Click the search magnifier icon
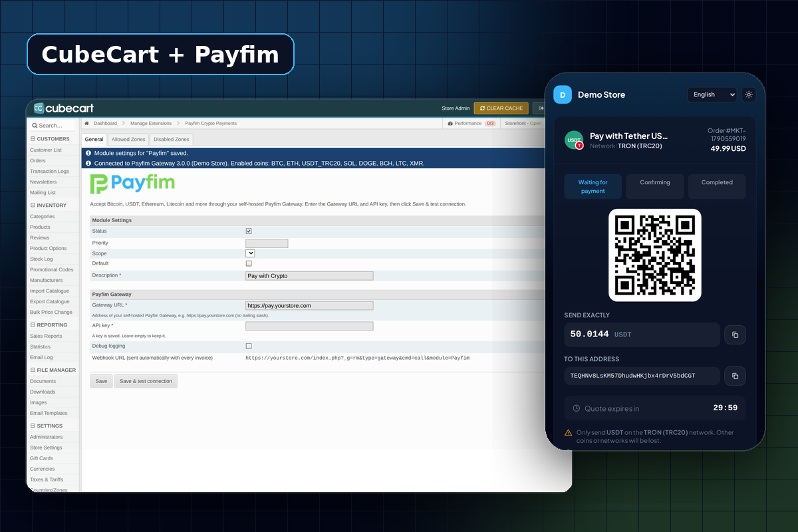798x532 pixels. (35, 125)
